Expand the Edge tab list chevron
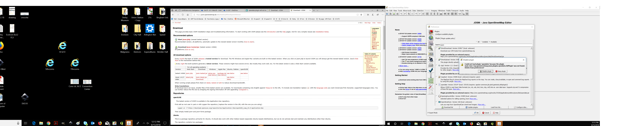The height and width of the screenshot is (126, 644). (x=318, y=10)
